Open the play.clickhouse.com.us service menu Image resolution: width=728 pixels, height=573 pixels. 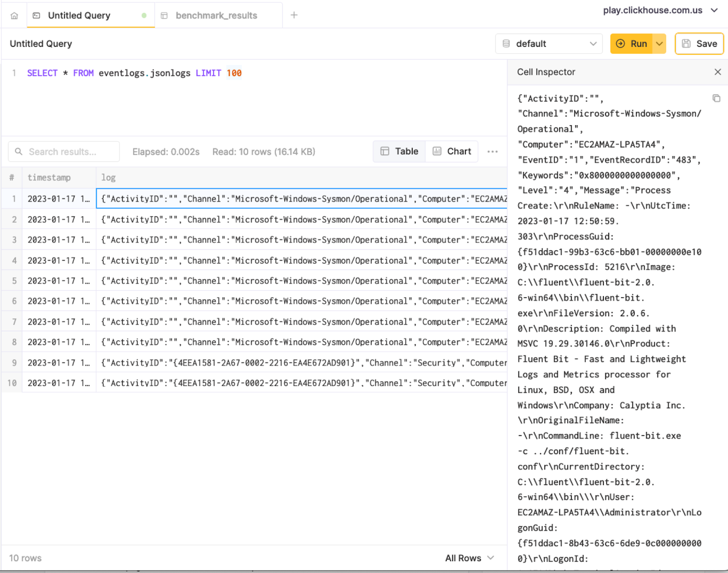tap(660, 10)
